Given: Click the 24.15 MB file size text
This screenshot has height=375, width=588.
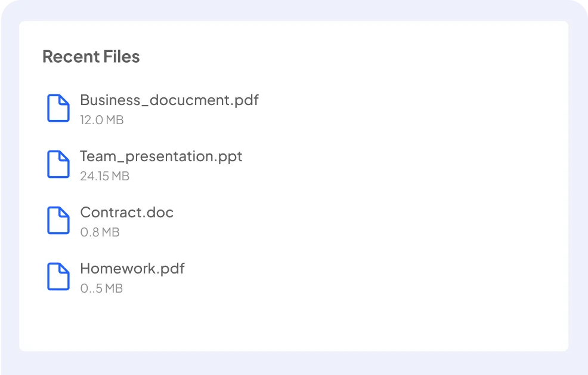Looking at the screenshot, I should coord(104,176).
